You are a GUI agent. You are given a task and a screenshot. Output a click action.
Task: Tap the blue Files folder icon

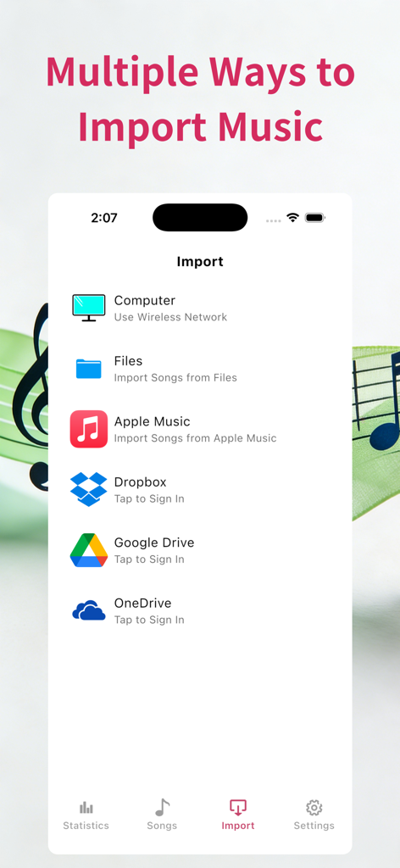click(x=88, y=369)
